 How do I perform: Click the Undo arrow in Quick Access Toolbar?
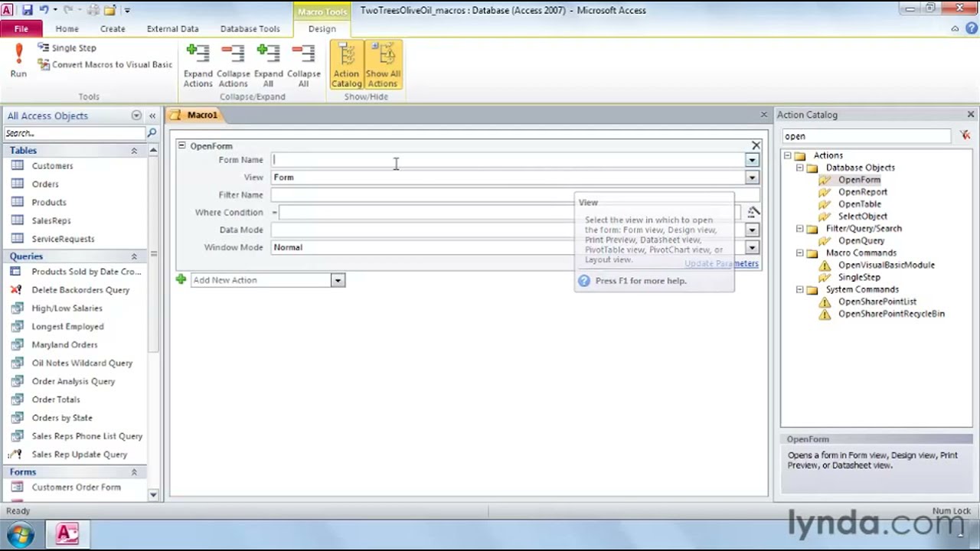point(44,10)
